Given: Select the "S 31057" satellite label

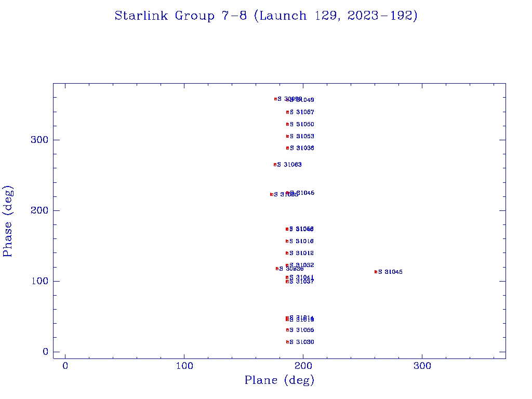Looking at the screenshot, I should [x=302, y=112].
